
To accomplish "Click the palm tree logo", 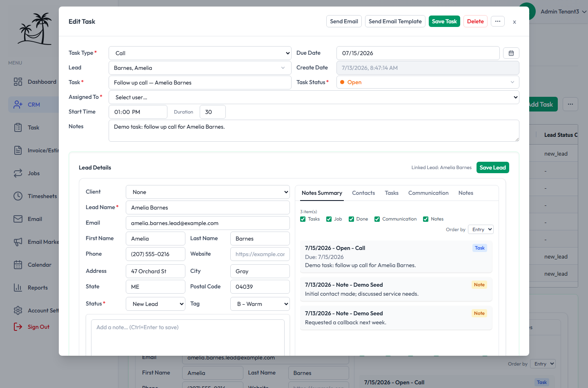I will (x=35, y=29).
